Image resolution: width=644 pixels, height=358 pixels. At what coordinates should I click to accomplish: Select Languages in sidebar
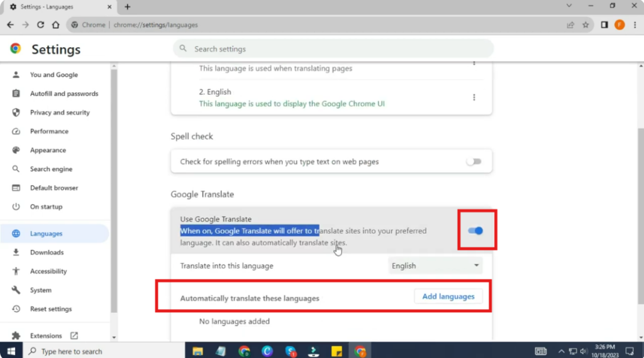pyautogui.click(x=54, y=234)
